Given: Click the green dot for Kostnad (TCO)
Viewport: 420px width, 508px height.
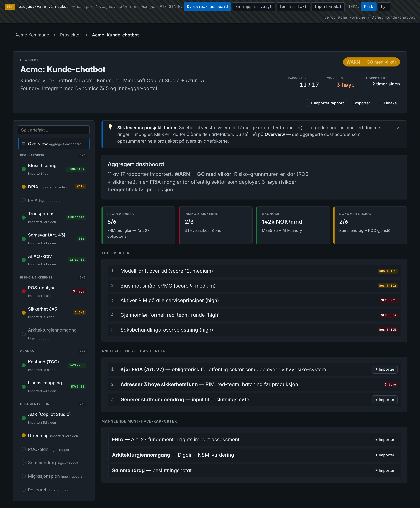Looking at the screenshot, I should coord(23,365).
